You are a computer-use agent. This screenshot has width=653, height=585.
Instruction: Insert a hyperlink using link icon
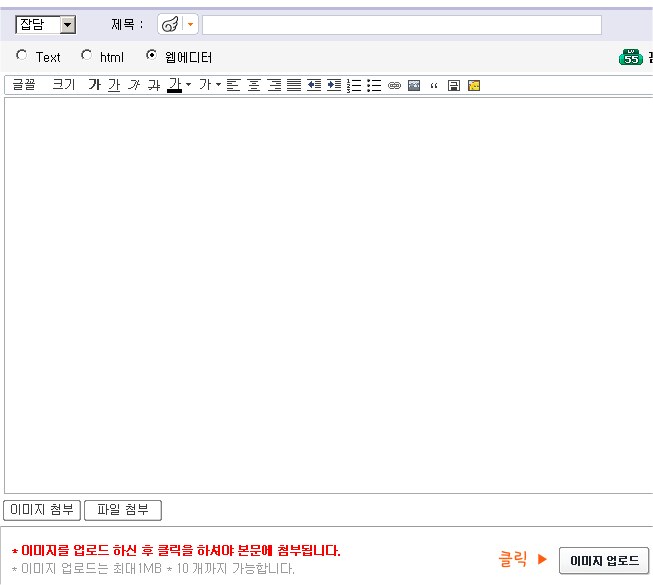coord(394,86)
